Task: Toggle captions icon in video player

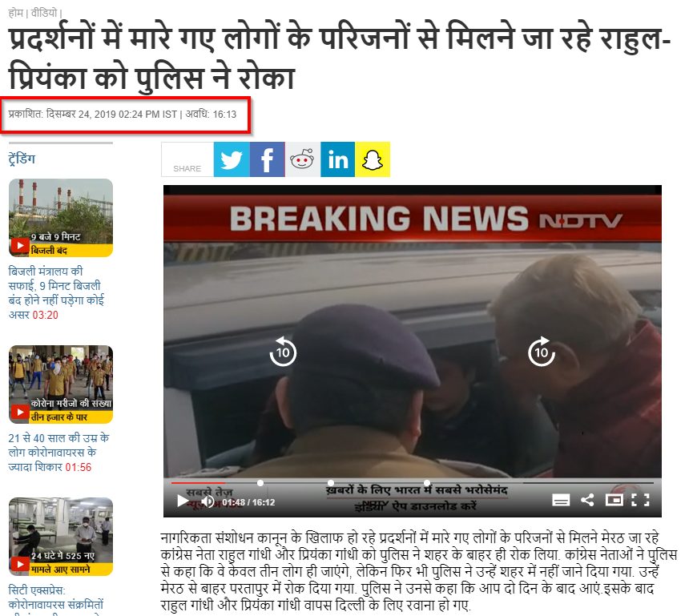Action: [x=561, y=500]
